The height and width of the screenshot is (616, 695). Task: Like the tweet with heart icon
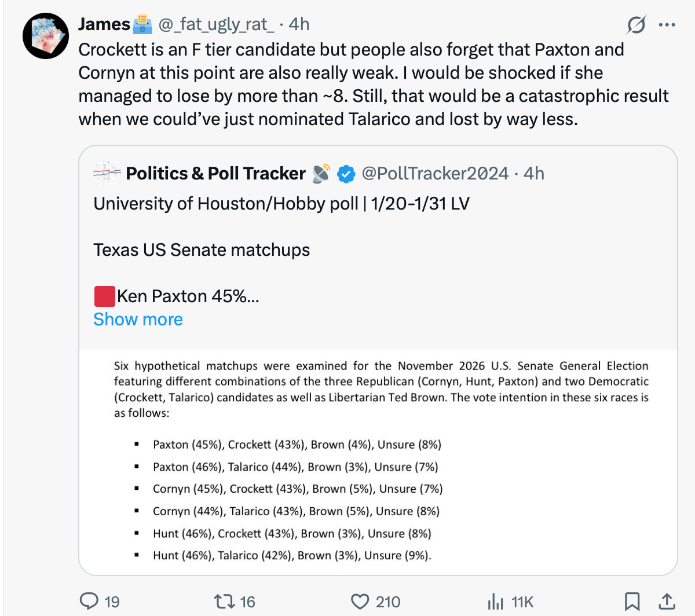(x=360, y=602)
